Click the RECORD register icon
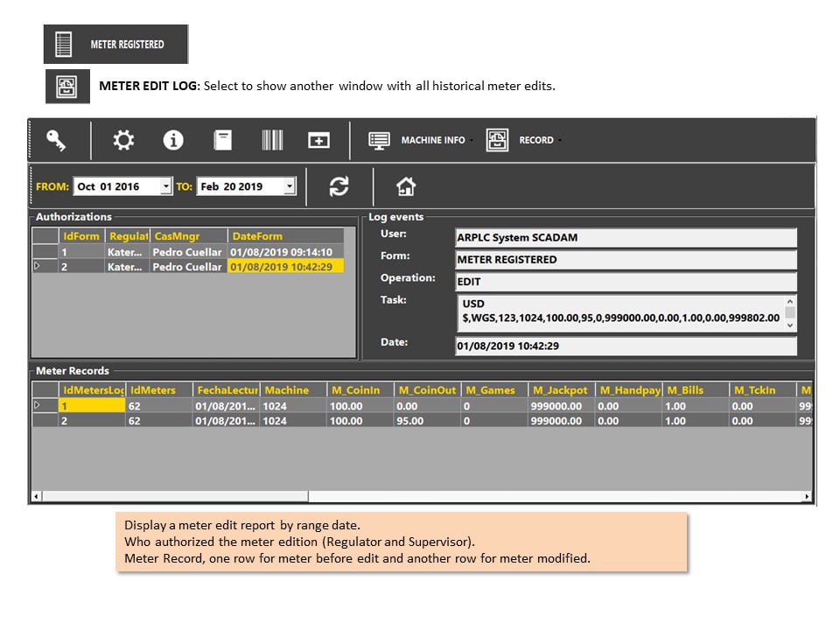 [x=497, y=140]
